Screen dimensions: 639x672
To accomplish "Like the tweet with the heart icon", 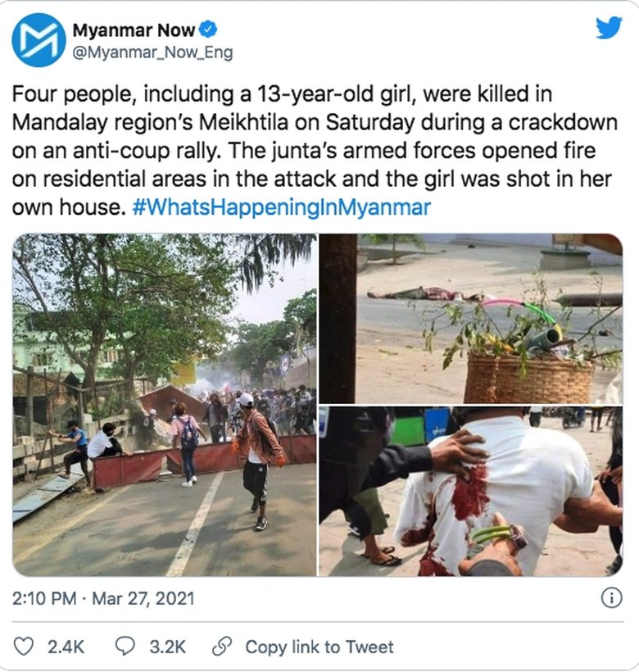I will coord(26,647).
